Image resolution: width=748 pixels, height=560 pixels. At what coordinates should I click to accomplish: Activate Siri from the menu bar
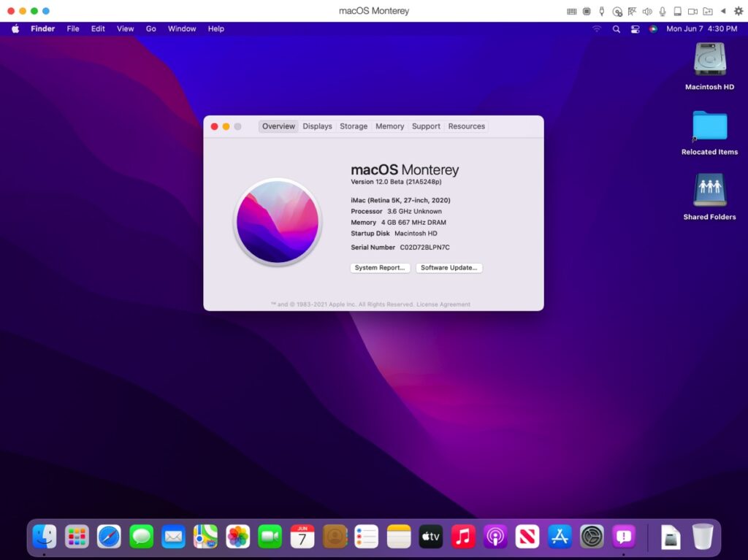click(653, 29)
